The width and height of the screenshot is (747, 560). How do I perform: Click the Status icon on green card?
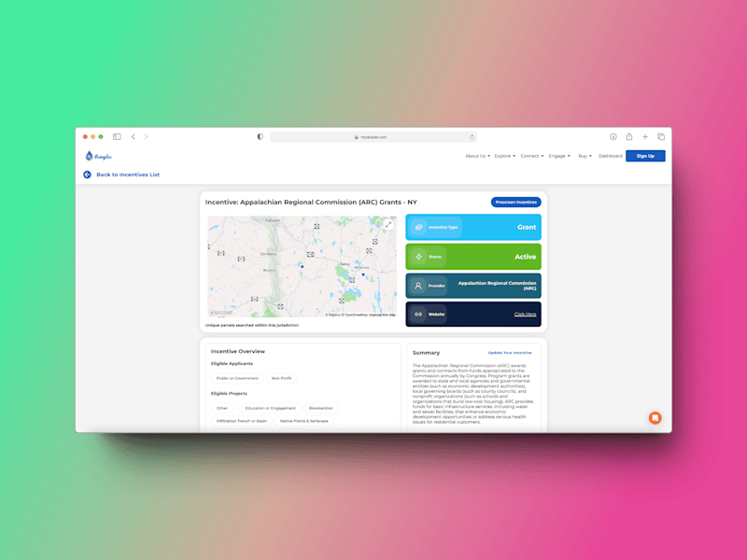click(418, 257)
